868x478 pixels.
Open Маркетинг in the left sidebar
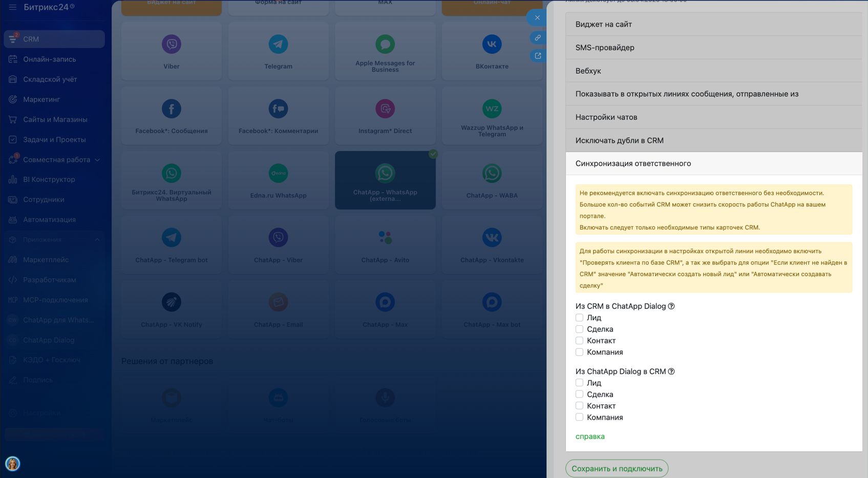pos(41,99)
